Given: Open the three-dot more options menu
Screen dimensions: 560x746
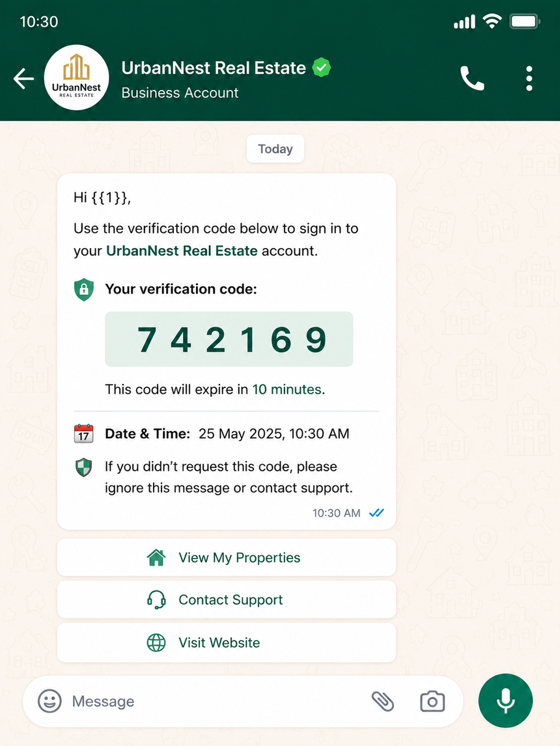Looking at the screenshot, I should tap(529, 79).
